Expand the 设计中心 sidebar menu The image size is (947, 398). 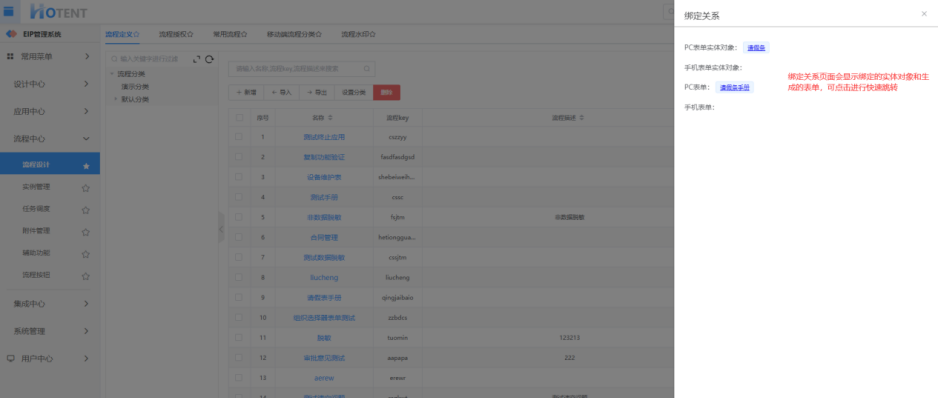point(50,84)
